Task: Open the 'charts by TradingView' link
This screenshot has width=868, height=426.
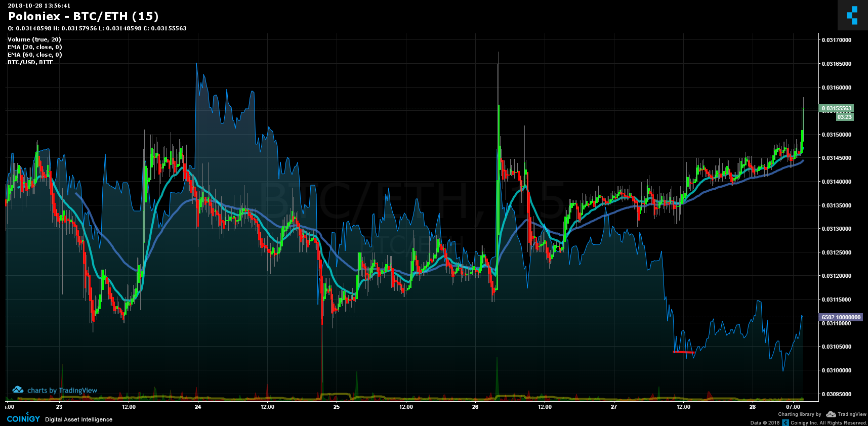Action: 55,390
